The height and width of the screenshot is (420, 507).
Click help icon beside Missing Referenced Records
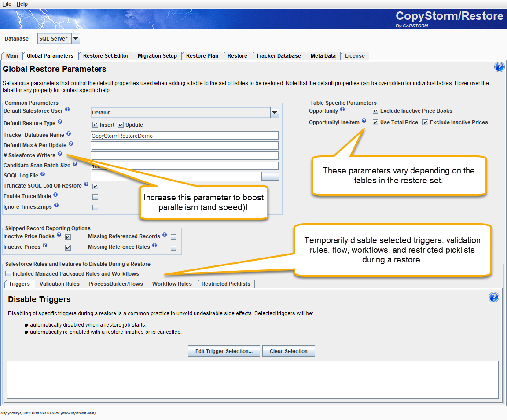pos(165,235)
